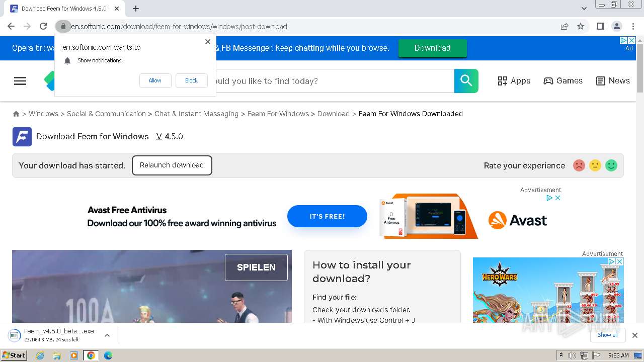This screenshot has height=362, width=644.
Task: Go to home breadcrumb icon
Action: [16, 114]
